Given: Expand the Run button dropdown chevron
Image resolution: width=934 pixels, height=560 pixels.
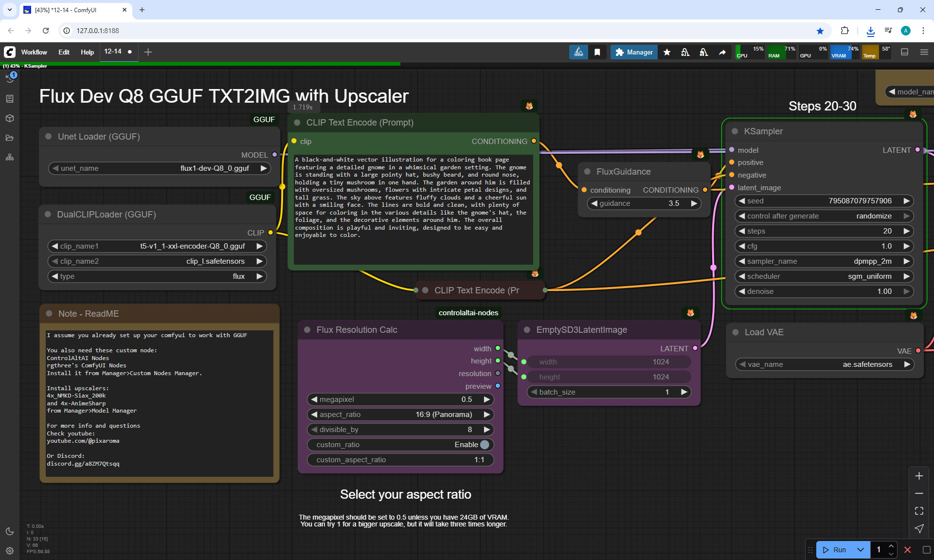Looking at the screenshot, I should 861,550.
